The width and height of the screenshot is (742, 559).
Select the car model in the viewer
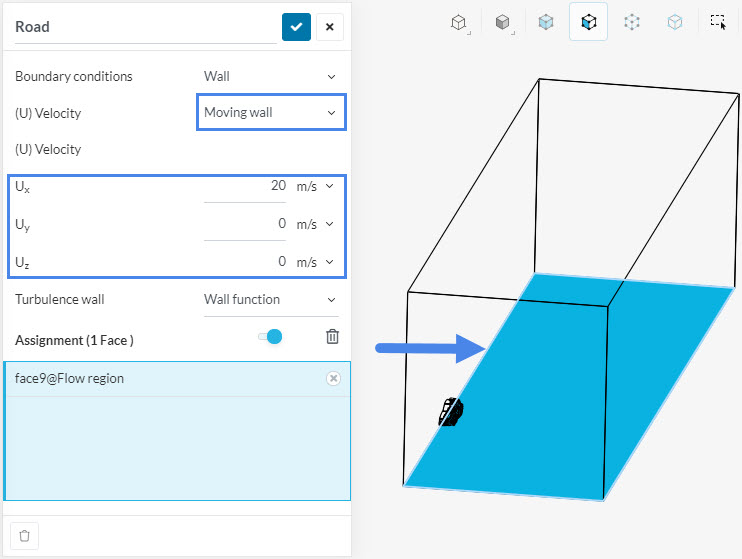(x=451, y=412)
